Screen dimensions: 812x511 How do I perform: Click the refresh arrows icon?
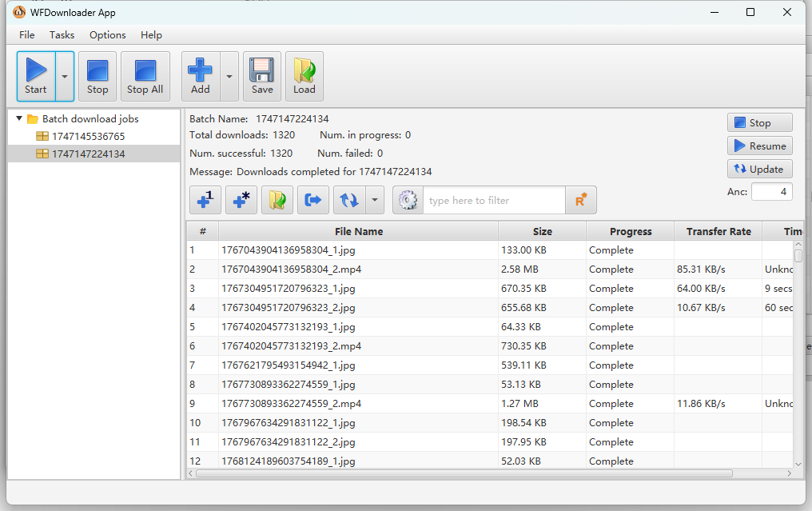[x=349, y=200]
